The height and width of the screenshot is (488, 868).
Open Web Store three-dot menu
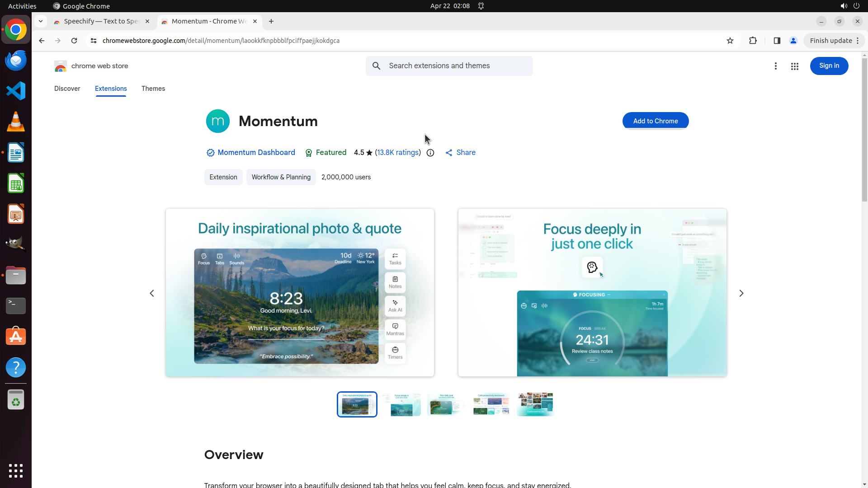click(x=775, y=66)
